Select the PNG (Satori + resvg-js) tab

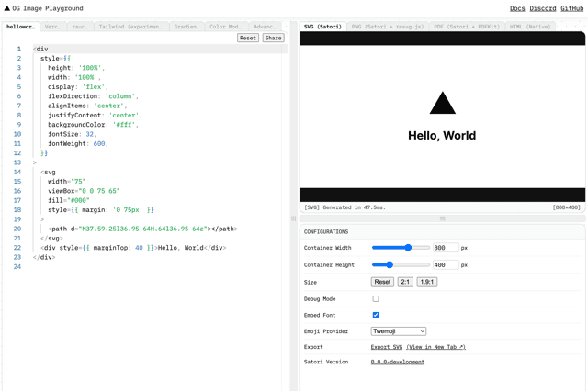[x=387, y=27]
